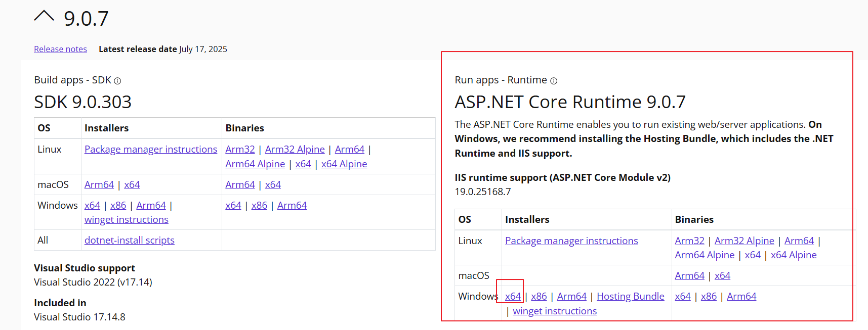Open Runtime winget instructions link
The width and height of the screenshot is (868, 330).
click(x=555, y=311)
